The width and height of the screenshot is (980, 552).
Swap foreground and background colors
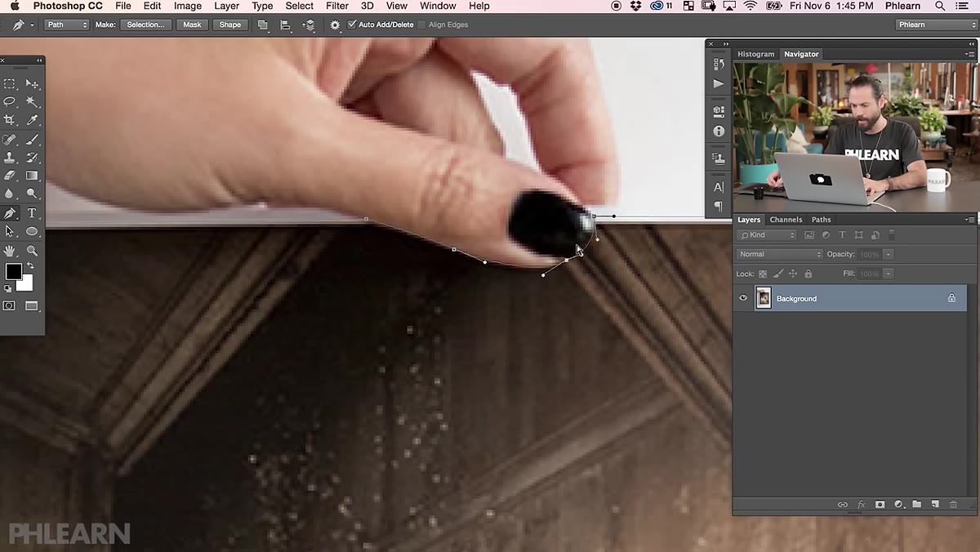pyautogui.click(x=30, y=266)
